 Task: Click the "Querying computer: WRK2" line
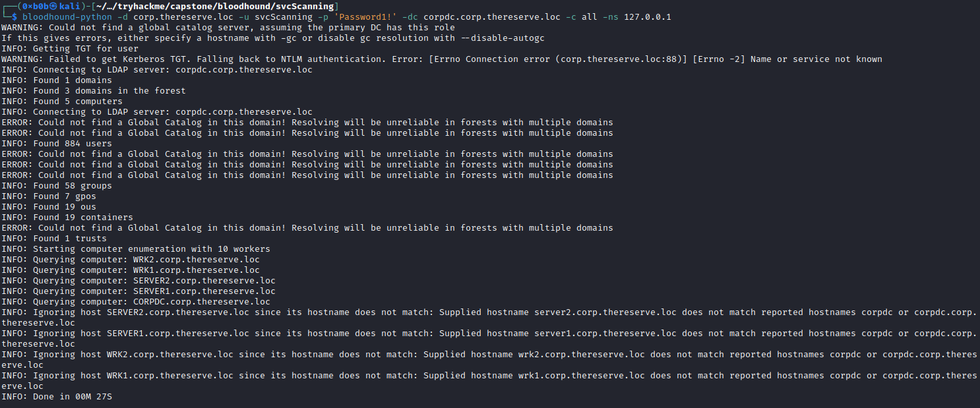(131, 260)
